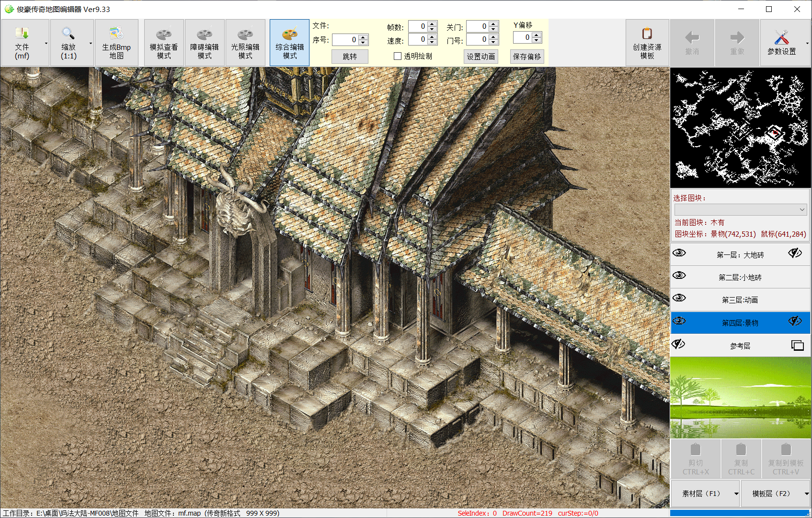Toggle the right eye icon on 第一层:大地砖
The image size is (812, 518).
(795, 253)
